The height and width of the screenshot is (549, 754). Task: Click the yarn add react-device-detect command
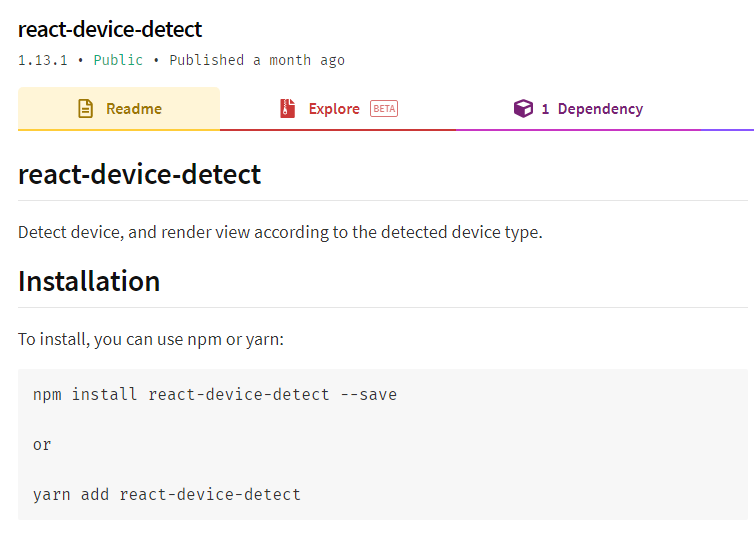(x=167, y=495)
